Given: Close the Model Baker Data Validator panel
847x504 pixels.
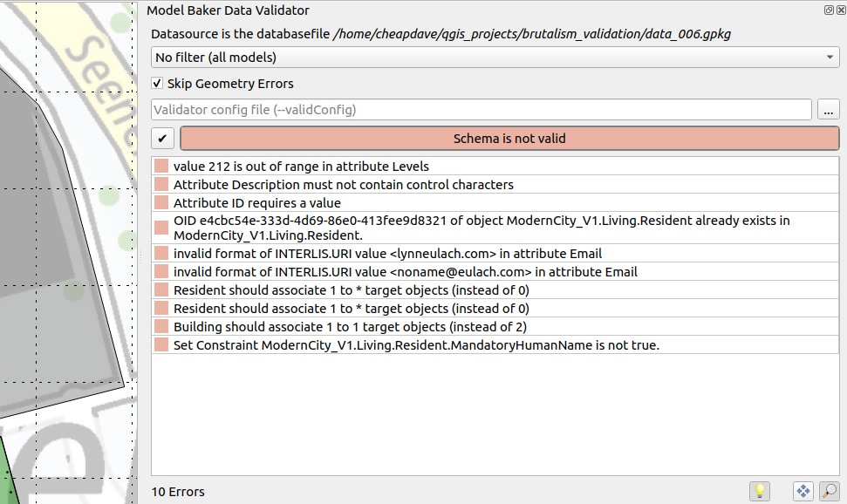Looking at the screenshot, I should (840, 10).
